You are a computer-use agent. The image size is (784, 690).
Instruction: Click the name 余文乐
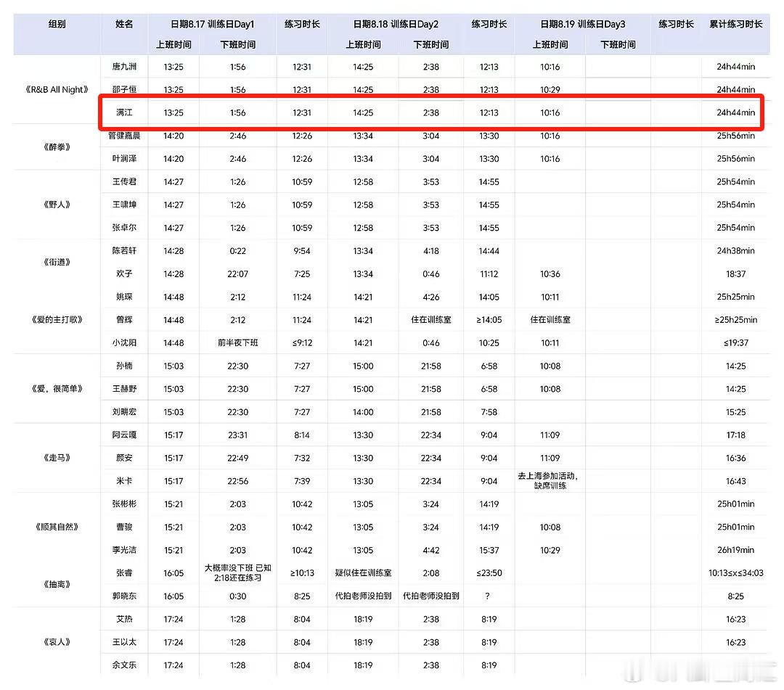pyautogui.click(x=124, y=665)
